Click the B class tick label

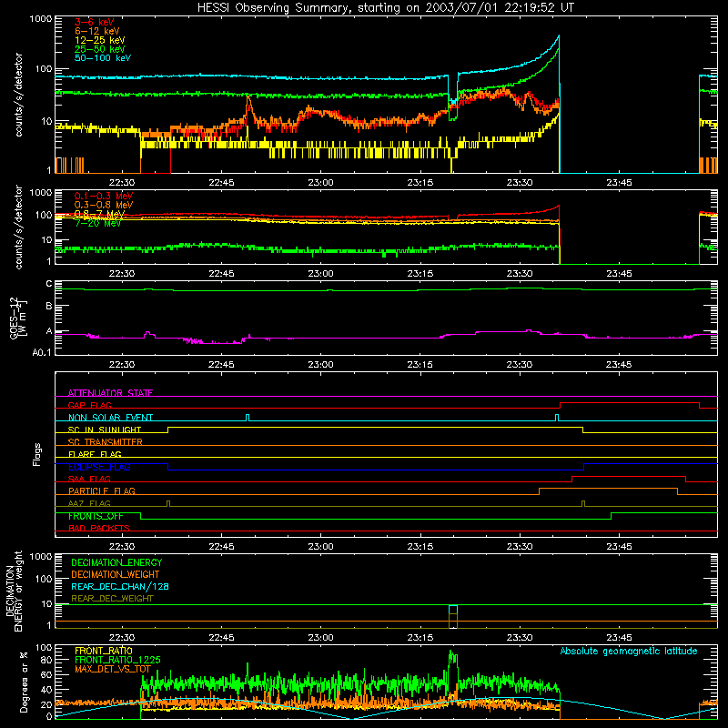click(x=49, y=307)
